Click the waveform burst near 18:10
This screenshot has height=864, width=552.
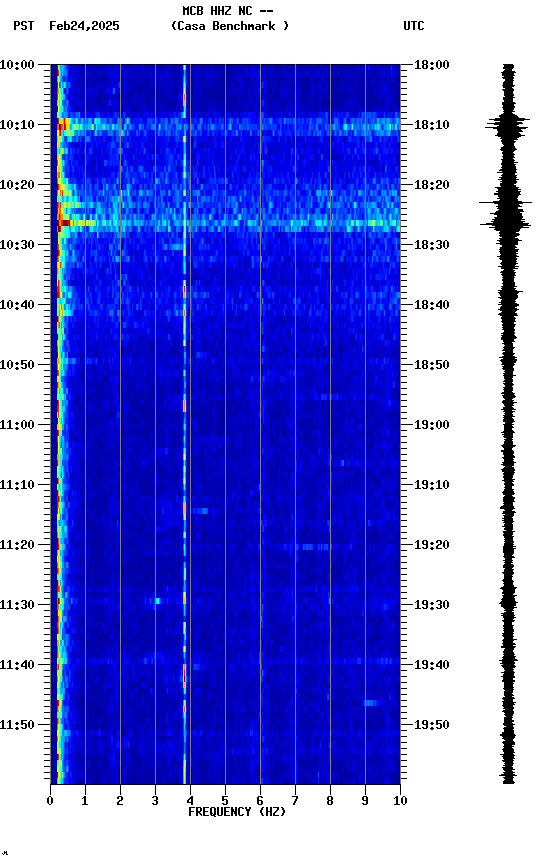pos(507,126)
